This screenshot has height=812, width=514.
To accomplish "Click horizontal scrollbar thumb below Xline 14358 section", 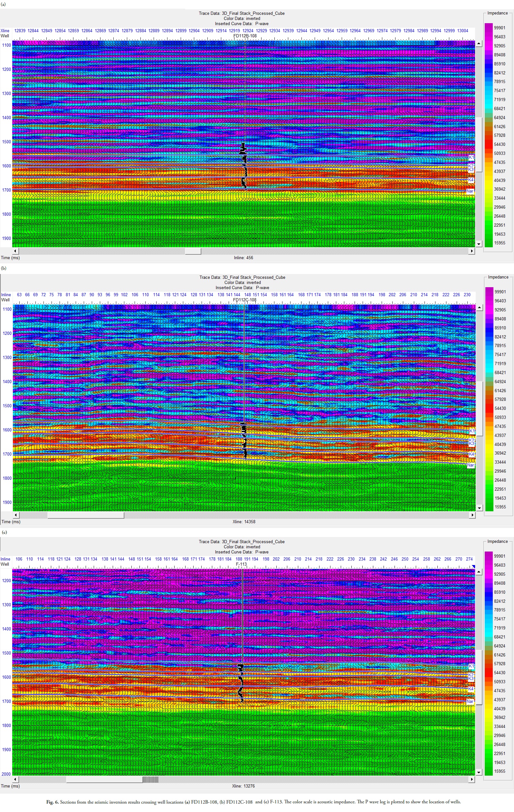I will [x=86, y=515].
